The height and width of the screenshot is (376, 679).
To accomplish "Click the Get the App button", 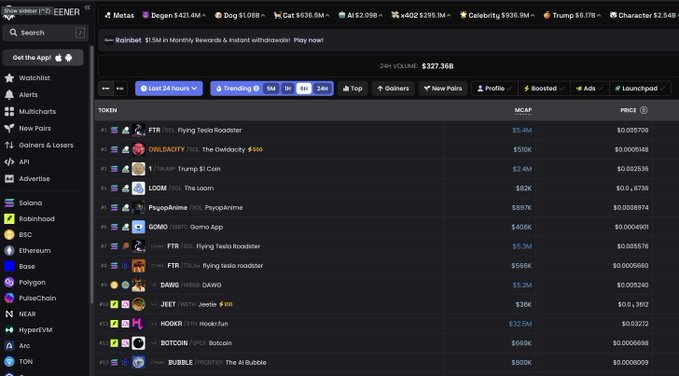I will tap(43, 58).
